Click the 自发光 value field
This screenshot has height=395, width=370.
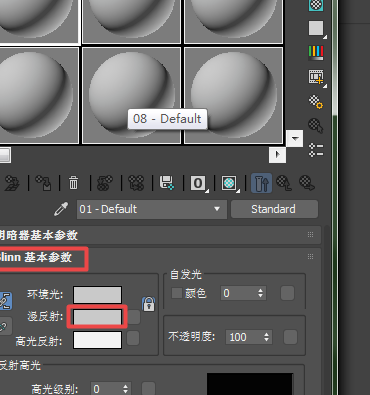pyautogui.click(x=238, y=293)
